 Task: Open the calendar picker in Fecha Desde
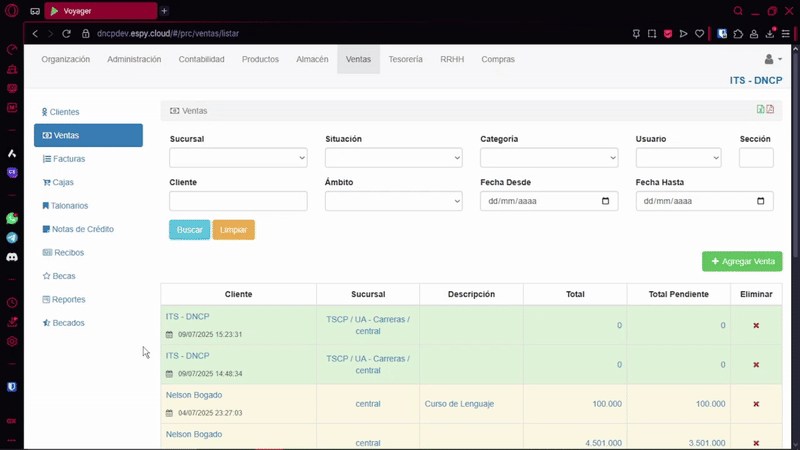(606, 201)
